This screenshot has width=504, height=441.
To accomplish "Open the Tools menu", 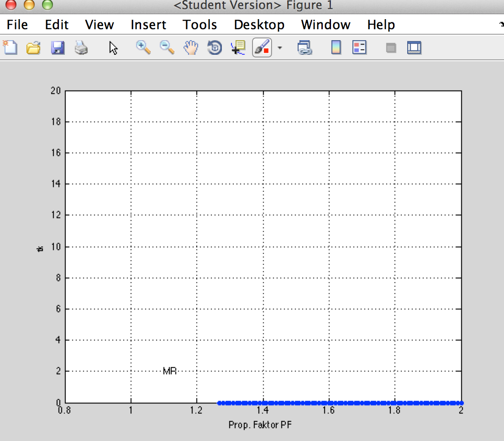I will tap(199, 25).
